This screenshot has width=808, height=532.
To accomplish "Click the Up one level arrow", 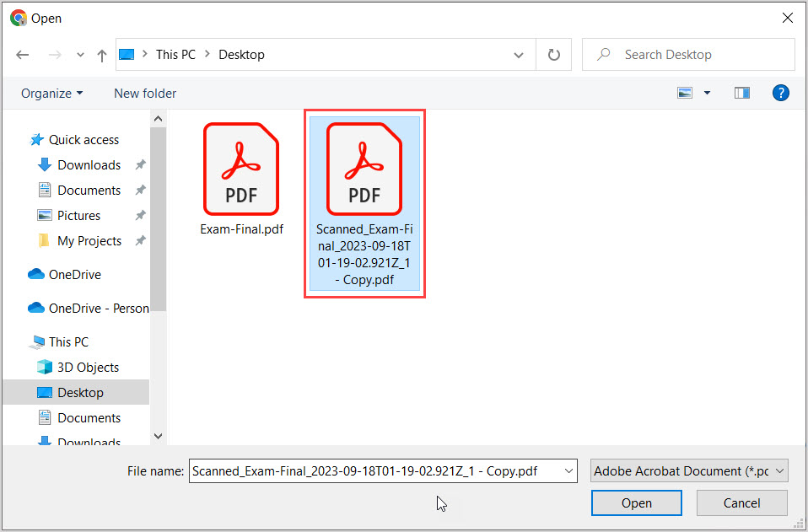I will [x=102, y=55].
